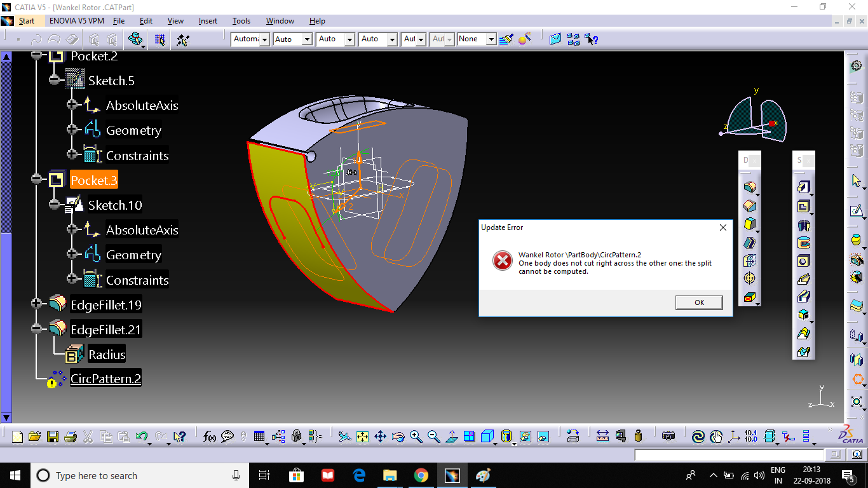Click the Zoom Out magnifier icon
The width and height of the screenshot is (868, 488).
click(x=434, y=437)
